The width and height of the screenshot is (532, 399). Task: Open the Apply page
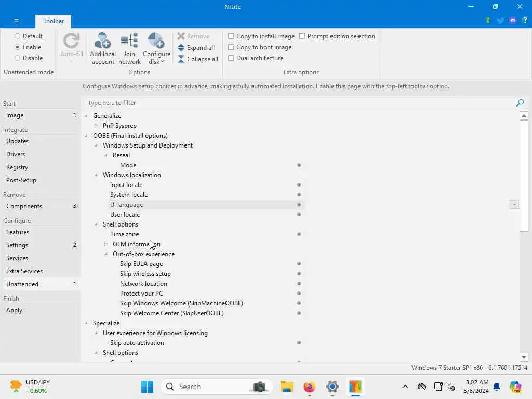41,310
